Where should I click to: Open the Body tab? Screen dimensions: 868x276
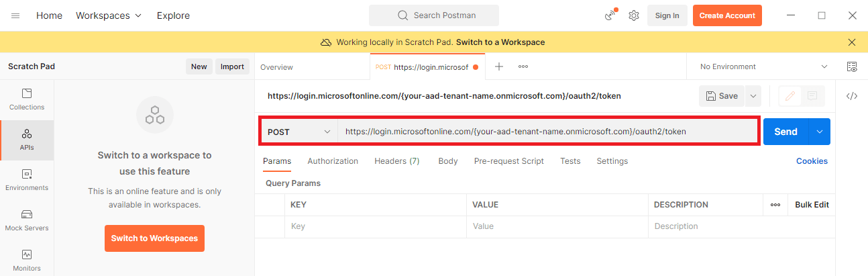pyautogui.click(x=448, y=161)
